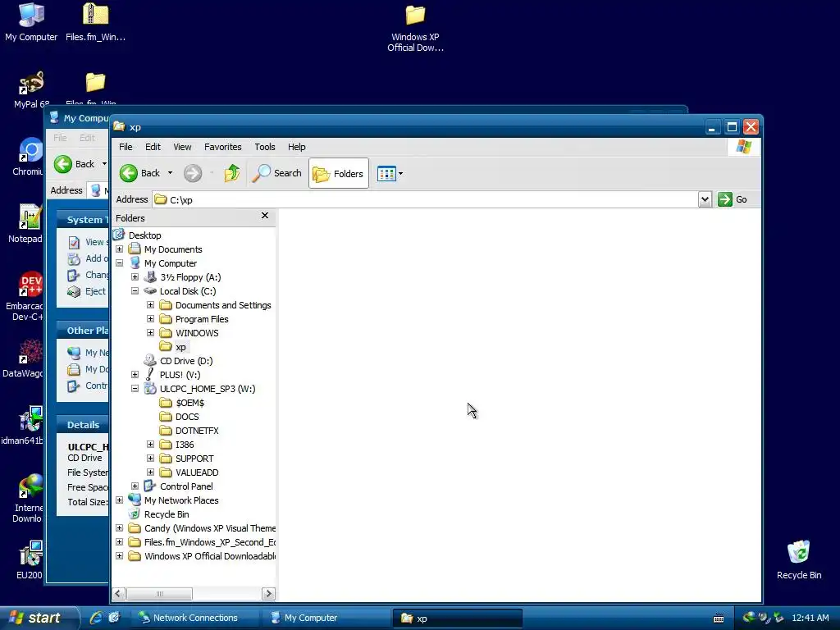Open the Edit menu in xp window
The height and width of the screenshot is (630, 840).
click(x=153, y=147)
